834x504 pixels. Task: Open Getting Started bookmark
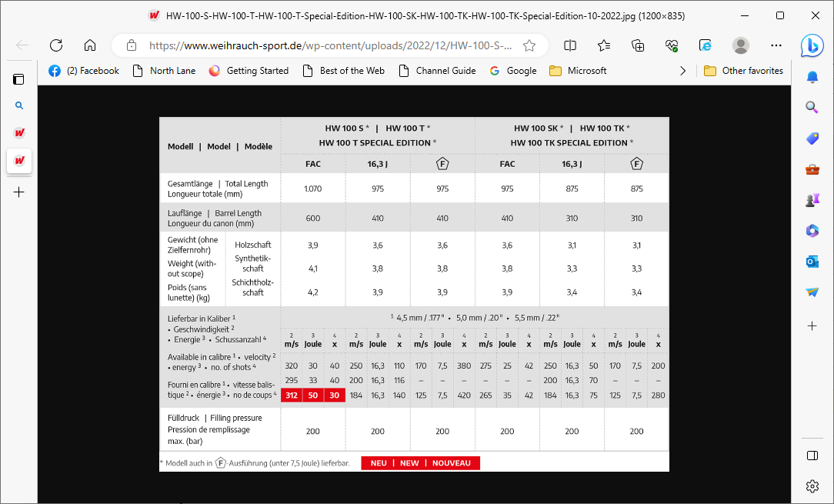[x=249, y=71]
